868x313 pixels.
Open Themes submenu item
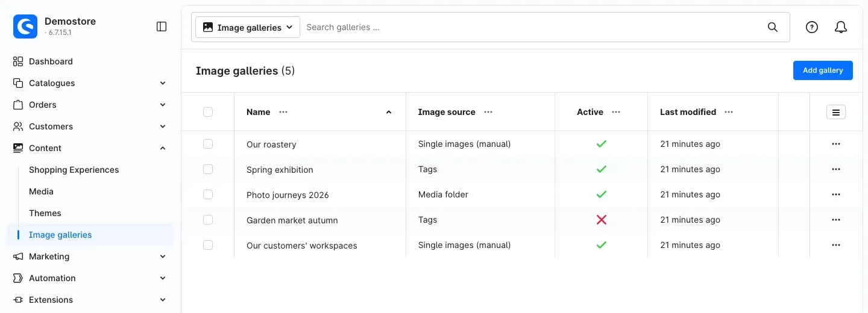tap(45, 213)
